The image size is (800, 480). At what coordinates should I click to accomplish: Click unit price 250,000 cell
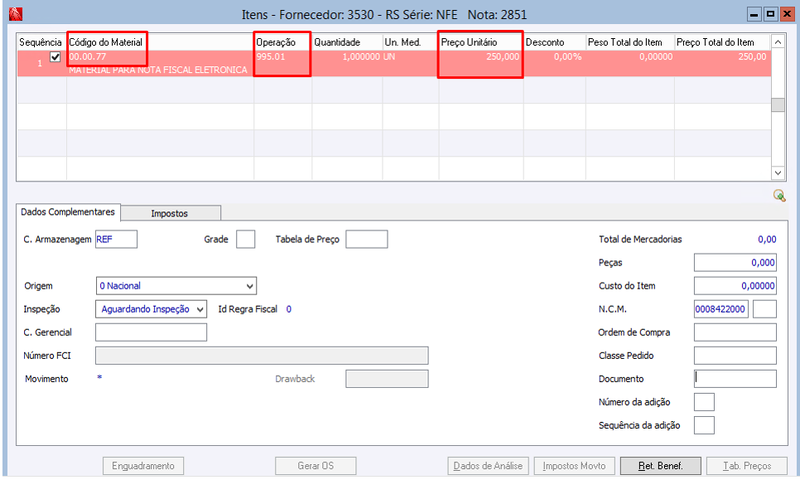click(503, 57)
